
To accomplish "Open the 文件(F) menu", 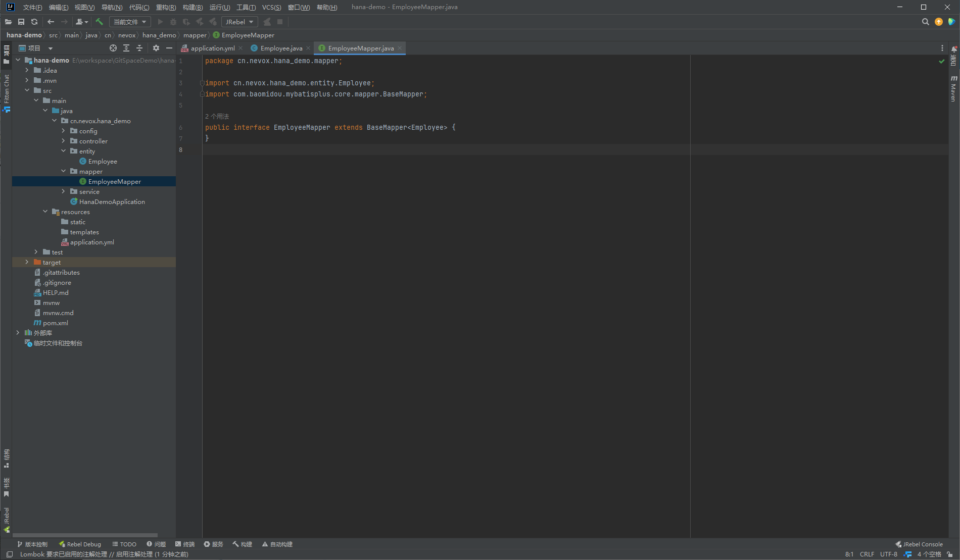I will click(x=32, y=7).
